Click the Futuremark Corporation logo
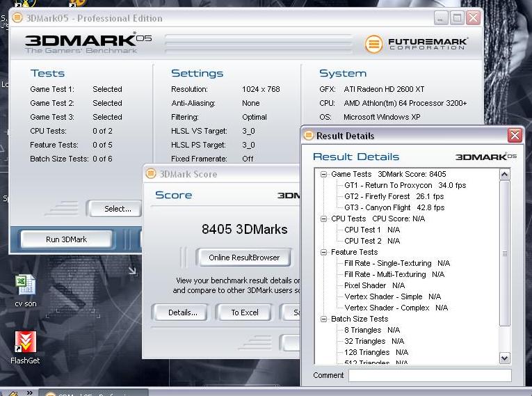Viewport: 532px width, 396px height. point(416,44)
